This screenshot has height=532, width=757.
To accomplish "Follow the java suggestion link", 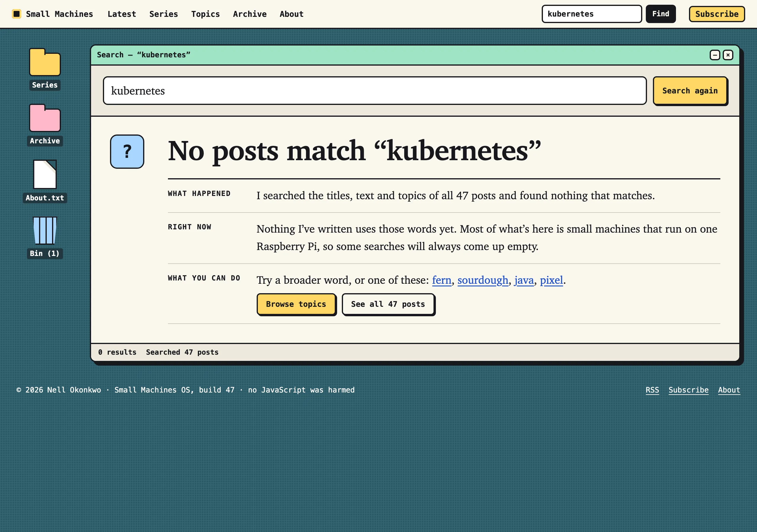I will (x=524, y=280).
